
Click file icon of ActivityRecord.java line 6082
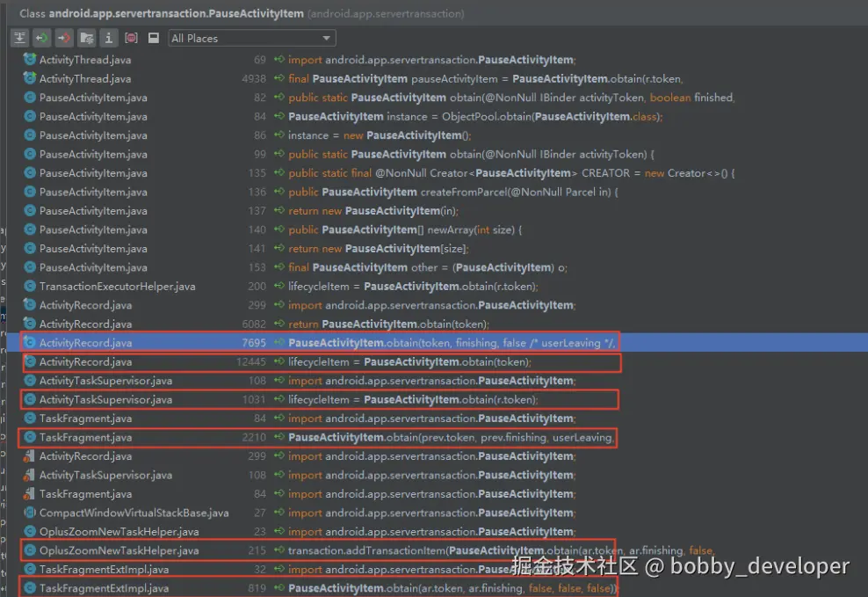pos(29,324)
